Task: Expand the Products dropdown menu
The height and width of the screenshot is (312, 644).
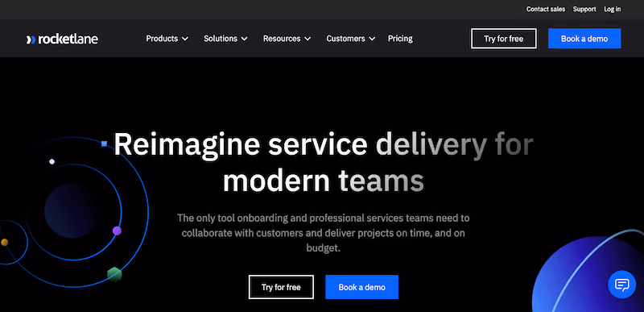Action: click(167, 39)
